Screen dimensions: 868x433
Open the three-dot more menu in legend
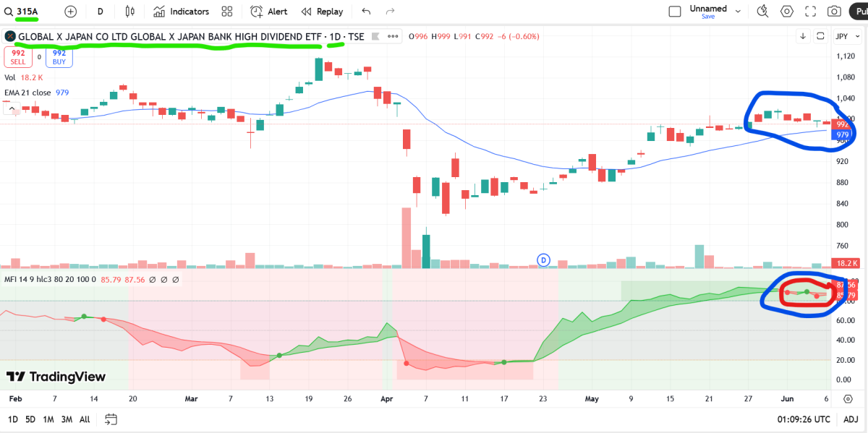point(393,36)
